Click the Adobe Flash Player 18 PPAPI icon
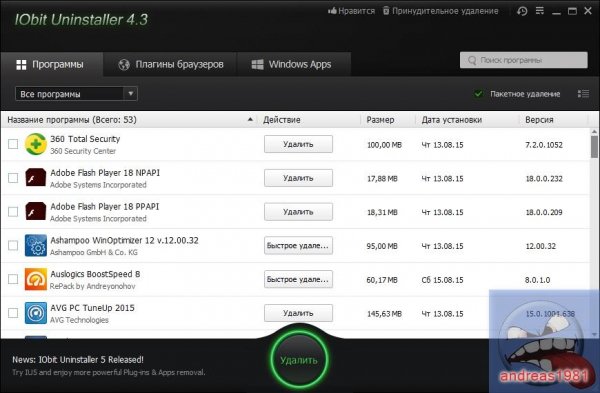Image resolution: width=600 pixels, height=393 pixels. [36, 211]
